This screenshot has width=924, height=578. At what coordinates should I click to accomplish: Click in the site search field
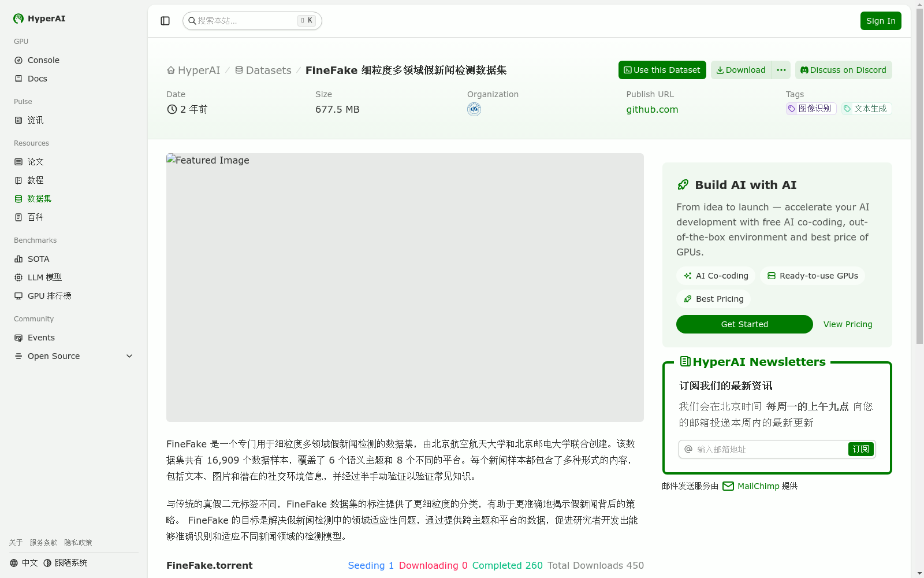click(252, 21)
